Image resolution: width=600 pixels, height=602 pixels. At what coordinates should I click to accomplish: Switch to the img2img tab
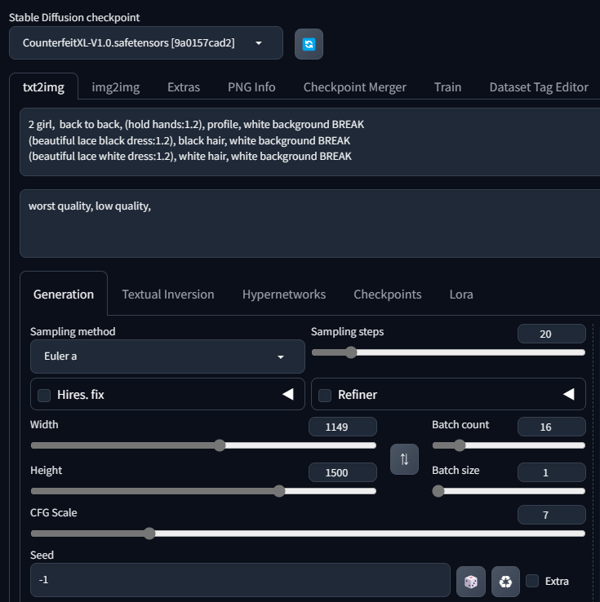click(116, 87)
